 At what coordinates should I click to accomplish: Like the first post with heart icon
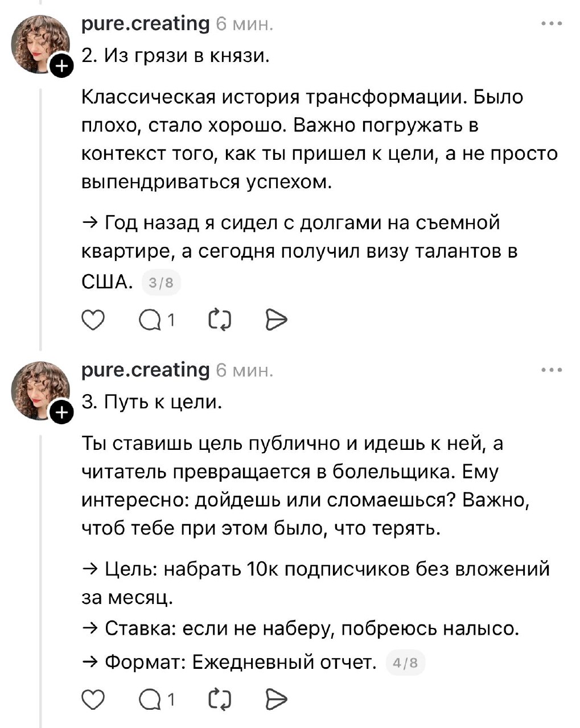(93, 320)
